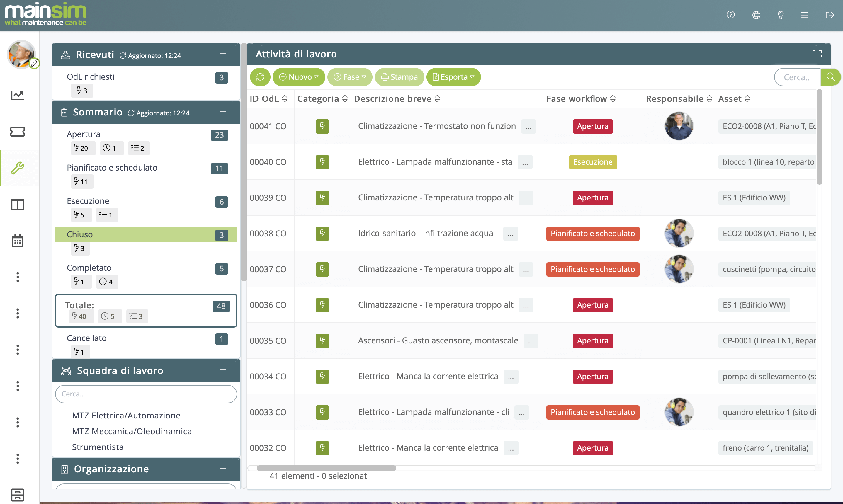Collapse the Organizzazione panel
843x504 pixels.
tap(223, 468)
